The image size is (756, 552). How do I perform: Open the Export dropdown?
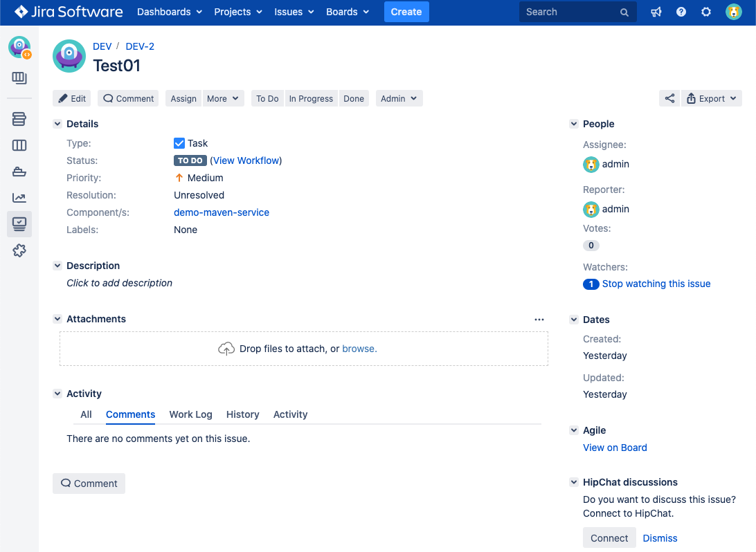[x=712, y=99]
